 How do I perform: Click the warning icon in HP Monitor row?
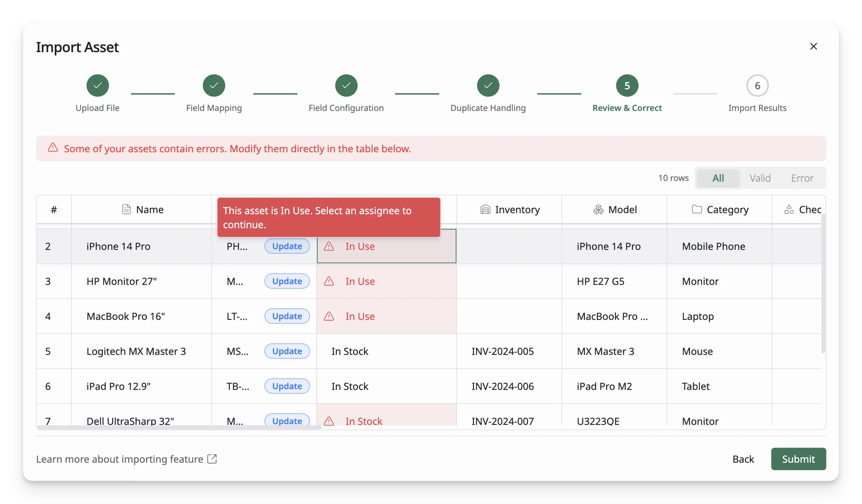[x=329, y=281]
